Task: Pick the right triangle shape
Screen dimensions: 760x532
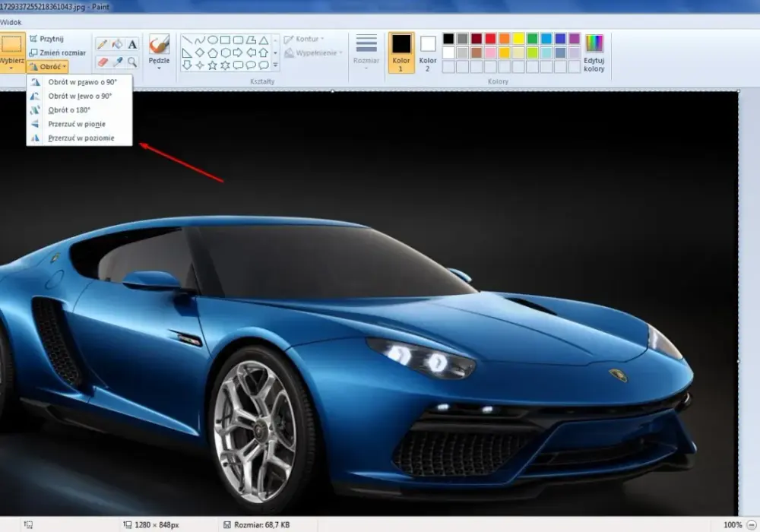Action: [x=187, y=52]
